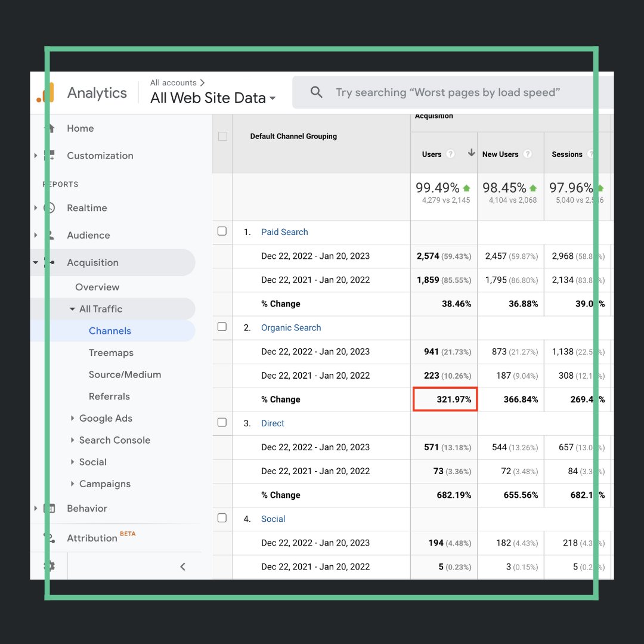Expand the Search Console submenu

pos(72,440)
